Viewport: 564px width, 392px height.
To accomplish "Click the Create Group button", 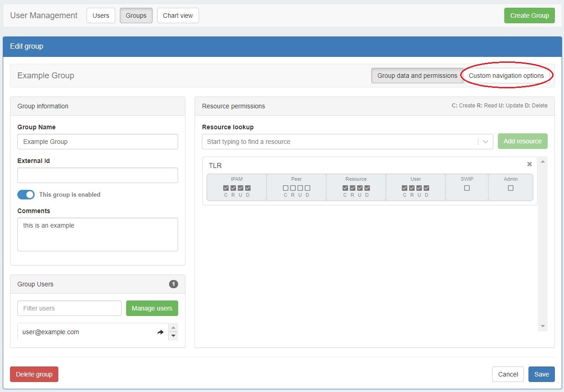I will coord(529,15).
